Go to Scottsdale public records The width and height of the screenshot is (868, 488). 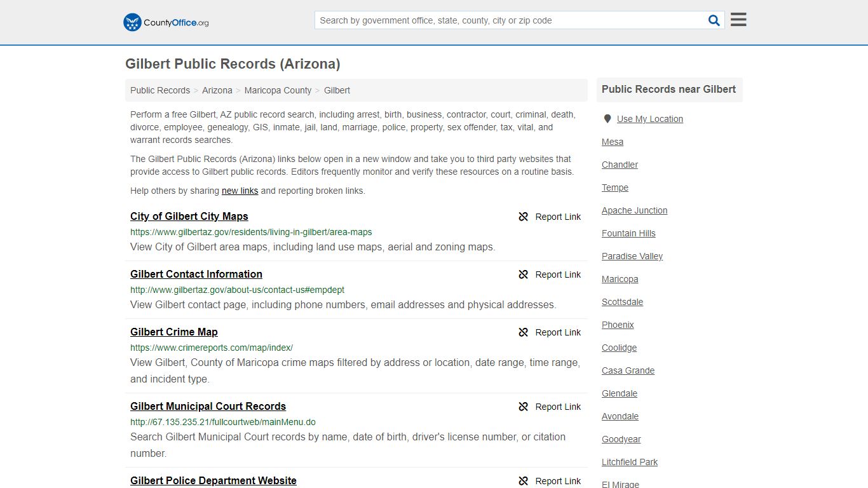pyautogui.click(x=623, y=302)
